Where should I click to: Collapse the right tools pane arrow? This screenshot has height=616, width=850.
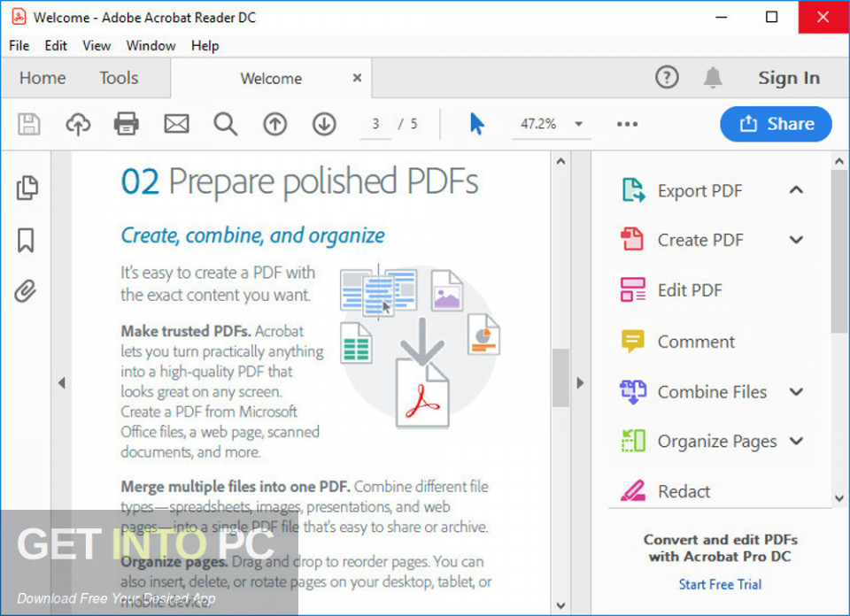(x=581, y=383)
